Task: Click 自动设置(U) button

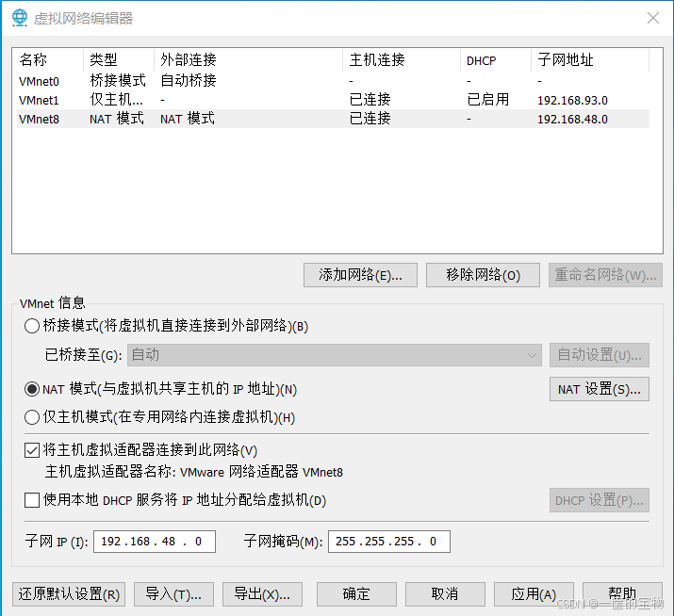Action: 600,355
